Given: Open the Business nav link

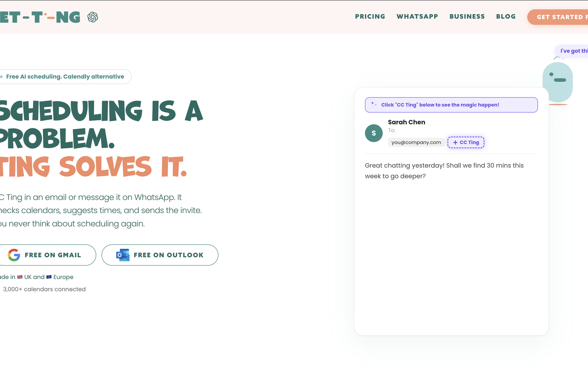Looking at the screenshot, I should tap(467, 17).
